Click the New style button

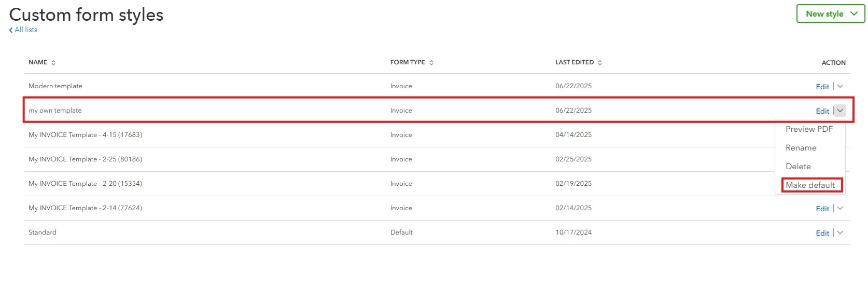click(x=830, y=14)
